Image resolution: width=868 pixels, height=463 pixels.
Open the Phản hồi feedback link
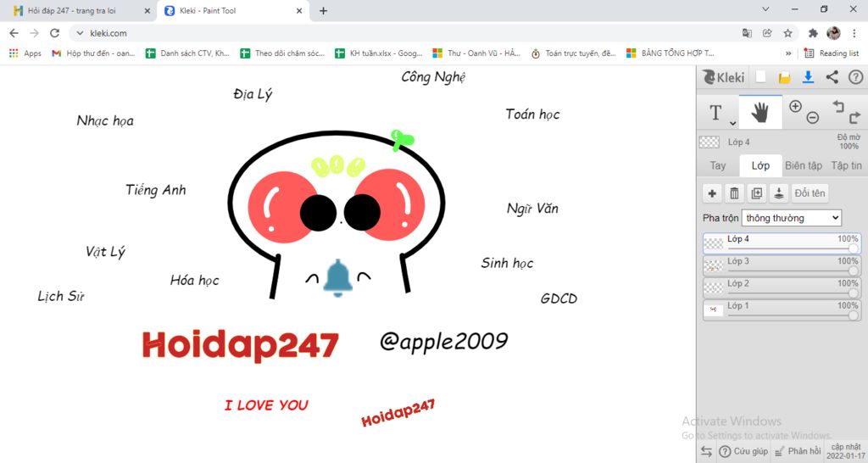(x=798, y=451)
